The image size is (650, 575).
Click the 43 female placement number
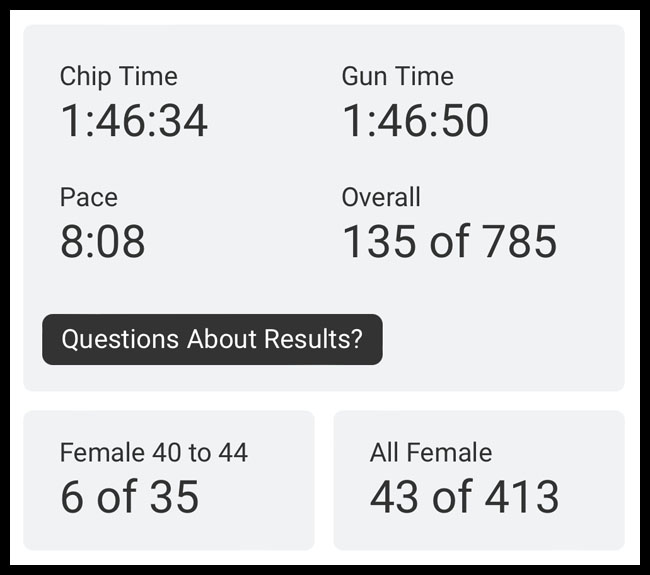point(392,497)
